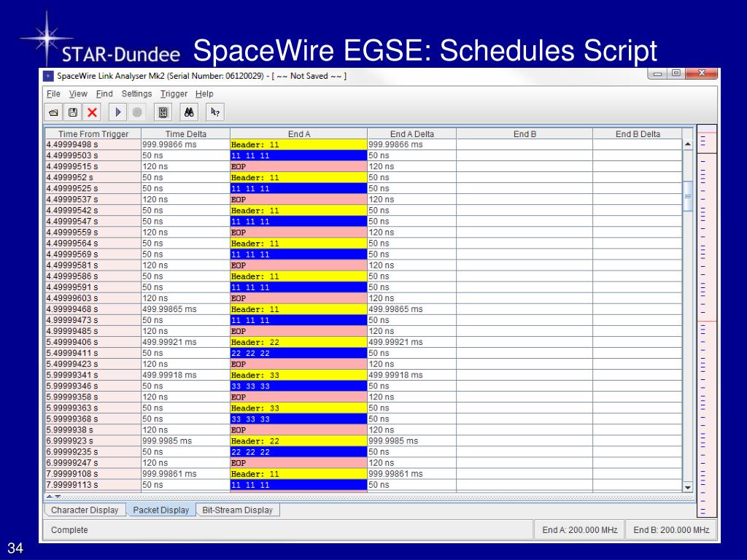This screenshot has height=560, width=747.
Task: Click the Complete status bar text
Action: (69, 530)
